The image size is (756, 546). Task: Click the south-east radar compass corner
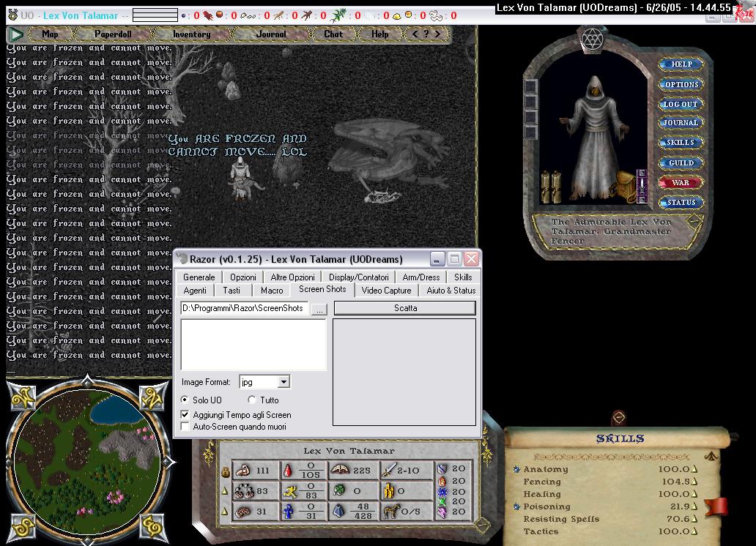152,527
